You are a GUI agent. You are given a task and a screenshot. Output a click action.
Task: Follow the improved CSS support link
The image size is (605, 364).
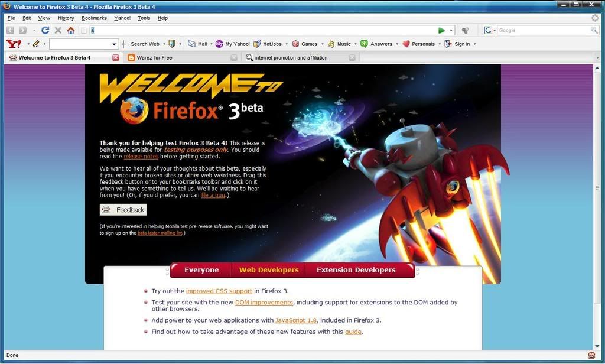pos(219,291)
